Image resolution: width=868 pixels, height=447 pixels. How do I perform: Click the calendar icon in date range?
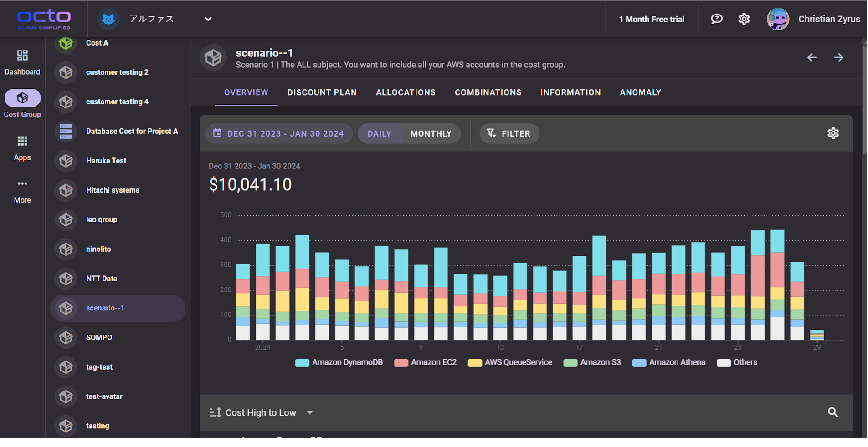pyautogui.click(x=218, y=133)
